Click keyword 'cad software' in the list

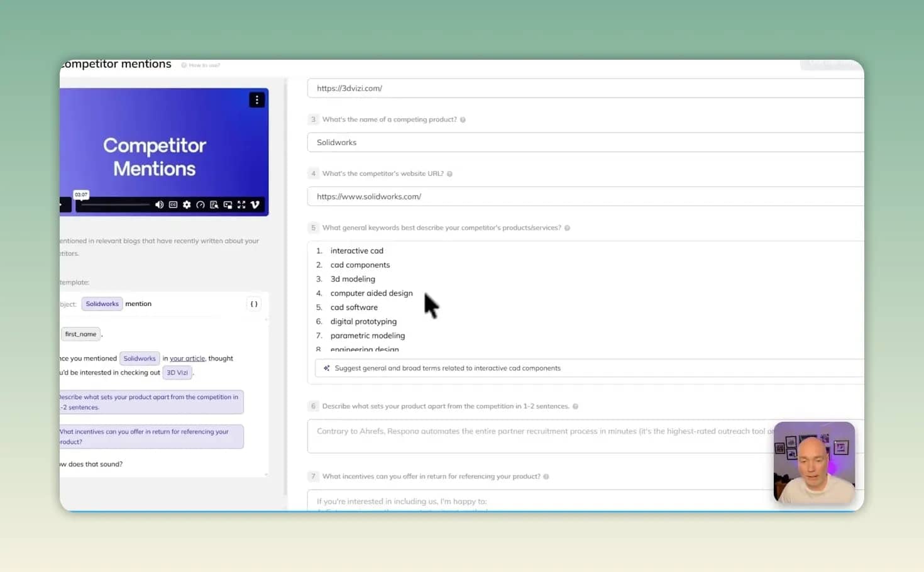point(354,307)
